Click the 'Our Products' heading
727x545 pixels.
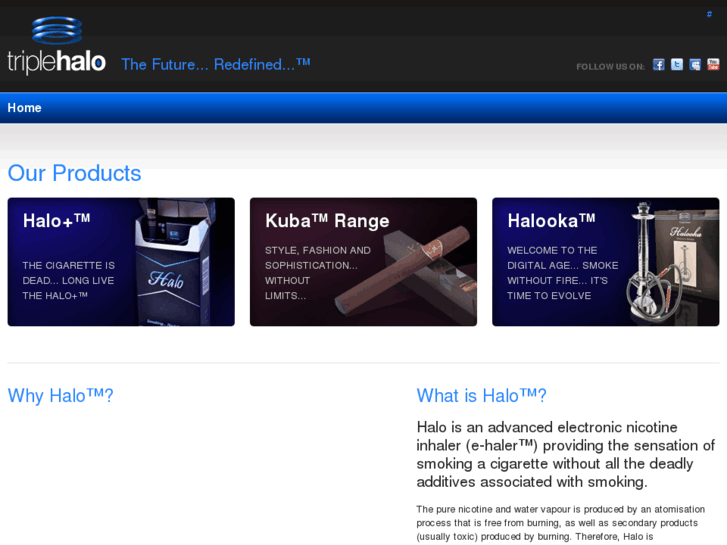coord(74,173)
